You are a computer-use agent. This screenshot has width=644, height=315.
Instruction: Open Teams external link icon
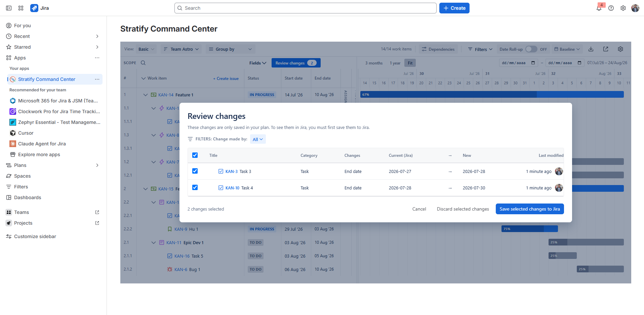point(97,212)
